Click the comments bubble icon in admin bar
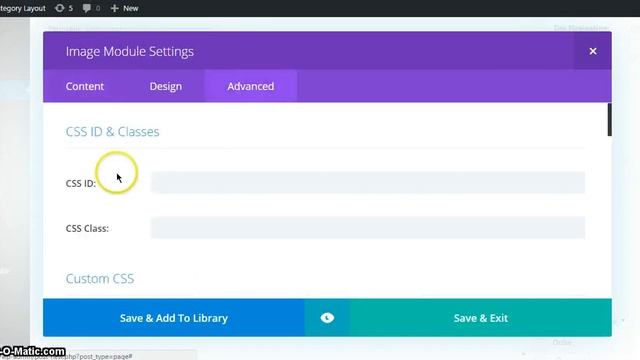The image size is (640, 360). click(87, 8)
